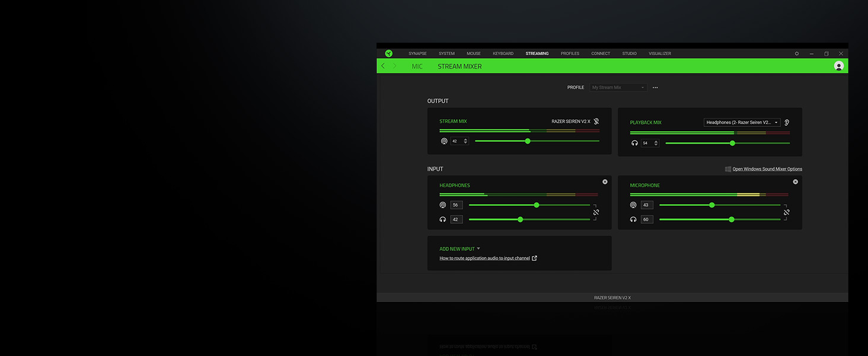Click the Stream Mix volume stepper arrows
868x356 pixels.
tap(465, 141)
